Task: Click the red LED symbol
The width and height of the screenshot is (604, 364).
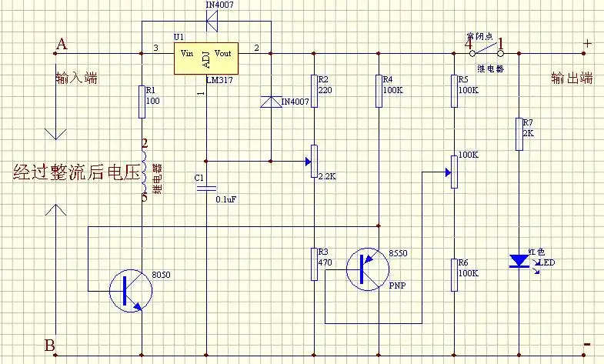Action: coord(520,261)
